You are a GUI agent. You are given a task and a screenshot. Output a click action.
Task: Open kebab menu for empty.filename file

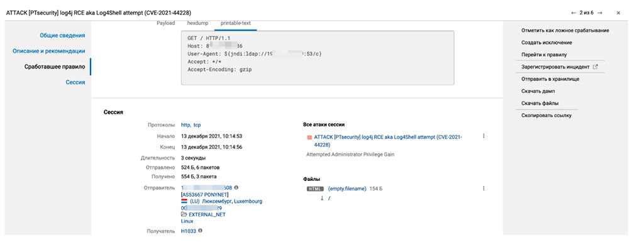484,188
